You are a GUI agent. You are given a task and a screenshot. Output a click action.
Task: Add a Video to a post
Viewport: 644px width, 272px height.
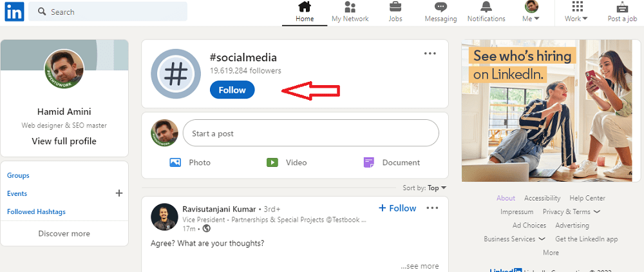(287, 162)
